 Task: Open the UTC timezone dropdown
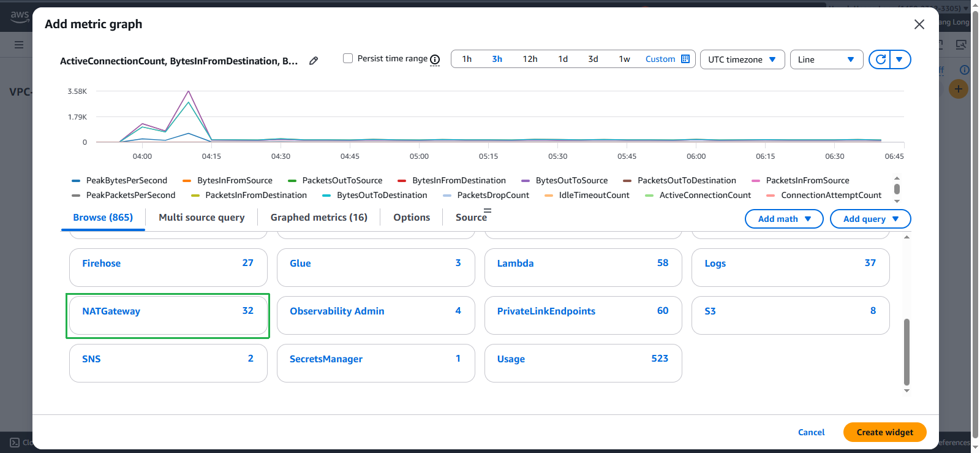coord(742,59)
